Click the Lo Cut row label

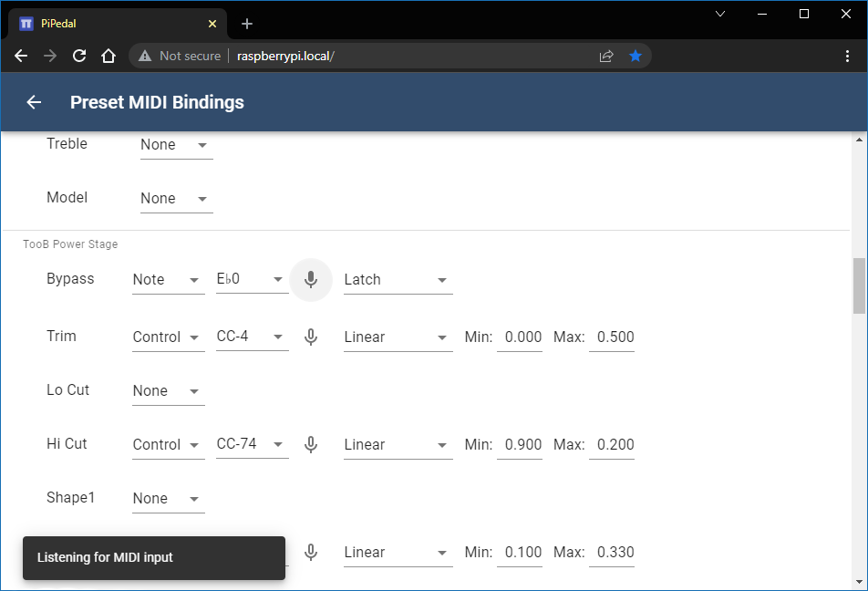coord(68,390)
